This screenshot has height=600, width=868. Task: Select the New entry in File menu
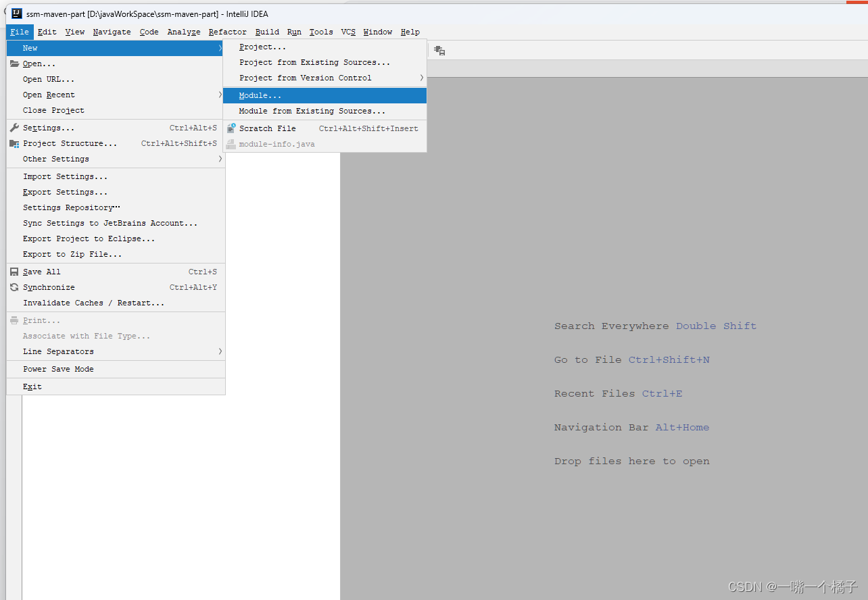tap(116, 48)
